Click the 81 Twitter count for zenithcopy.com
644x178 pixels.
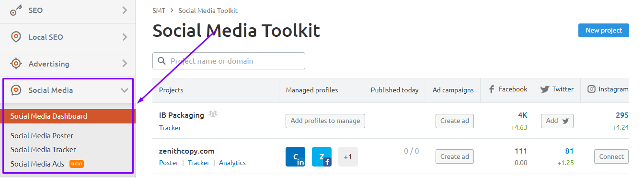coord(569,151)
